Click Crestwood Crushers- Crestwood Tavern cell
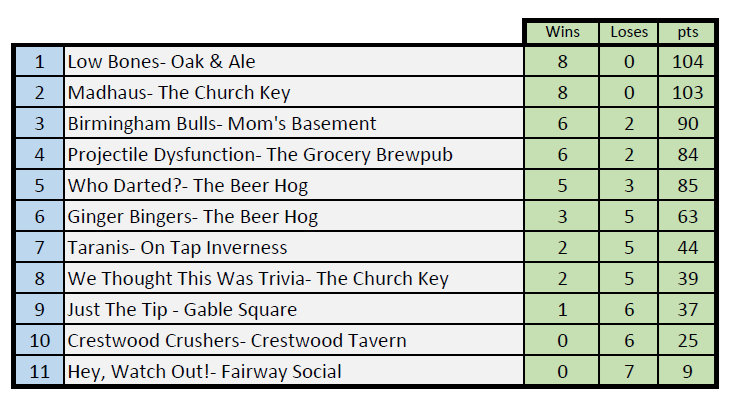 [x=294, y=340]
